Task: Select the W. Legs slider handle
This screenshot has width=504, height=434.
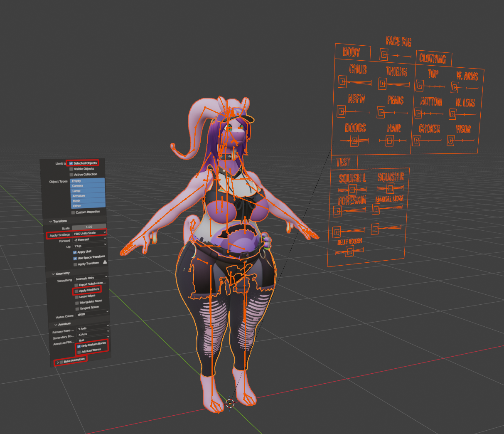Action: click(x=452, y=113)
